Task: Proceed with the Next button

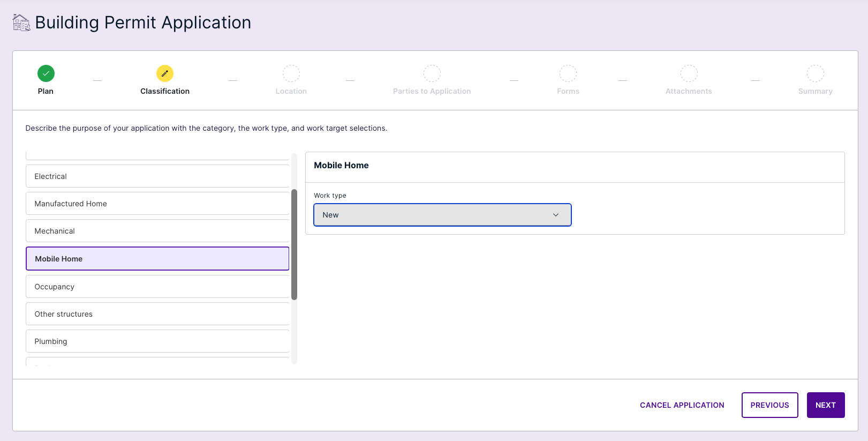Action: (x=826, y=405)
